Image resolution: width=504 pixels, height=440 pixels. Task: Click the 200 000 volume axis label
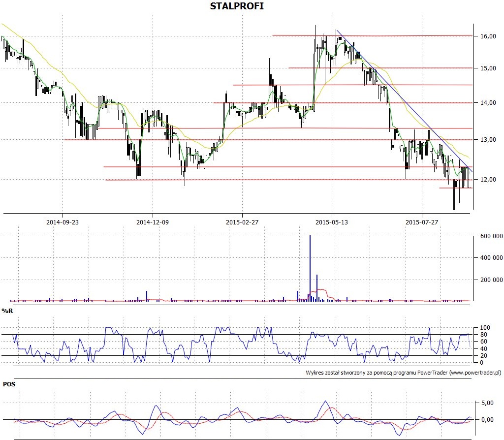pyautogui.click(x=492, y=280)
